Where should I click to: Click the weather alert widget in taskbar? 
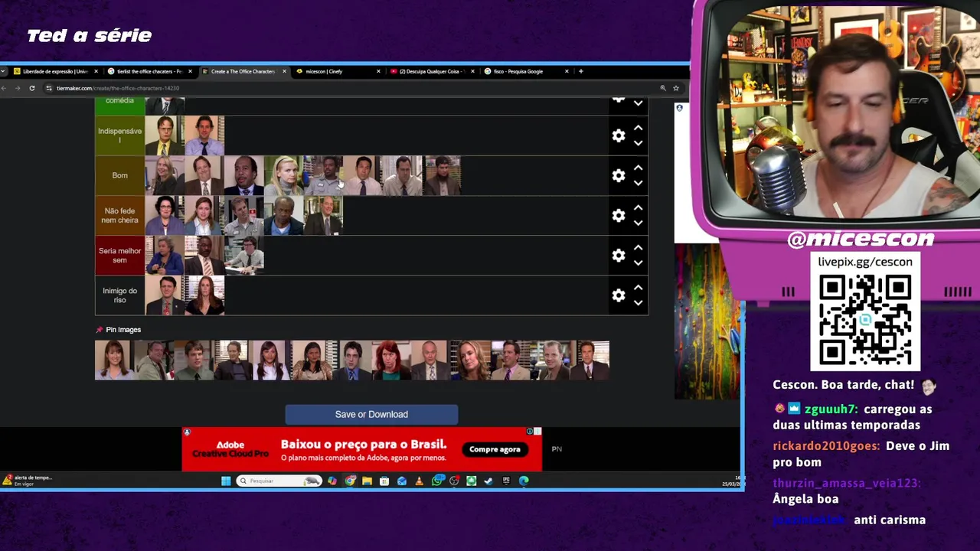(28, 481)
